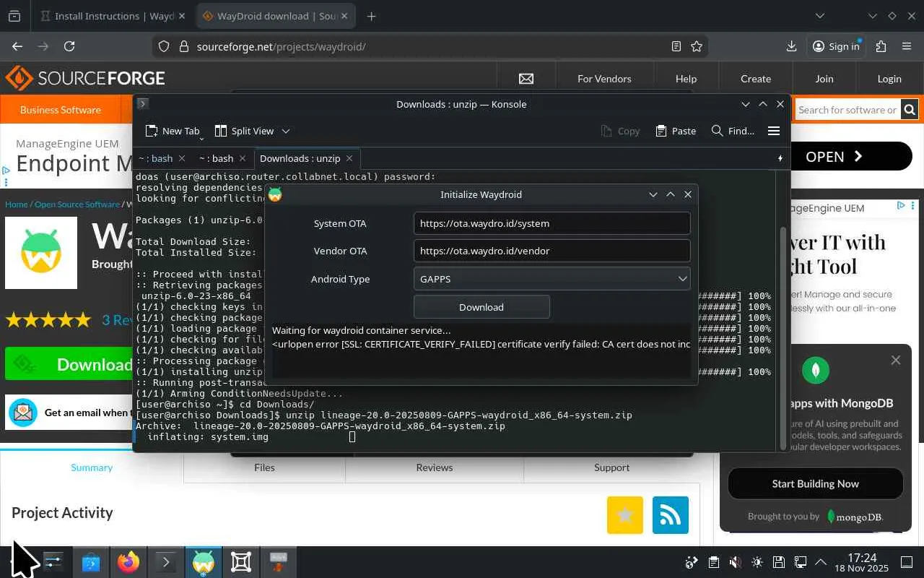Open the brightness and color tray icon
The image size is (924, 578).
point(757,562)
